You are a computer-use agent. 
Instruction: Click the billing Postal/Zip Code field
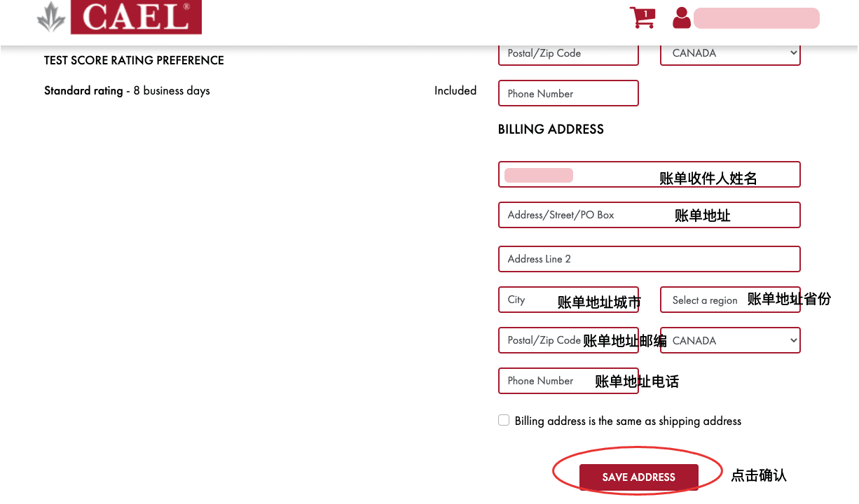568,340
